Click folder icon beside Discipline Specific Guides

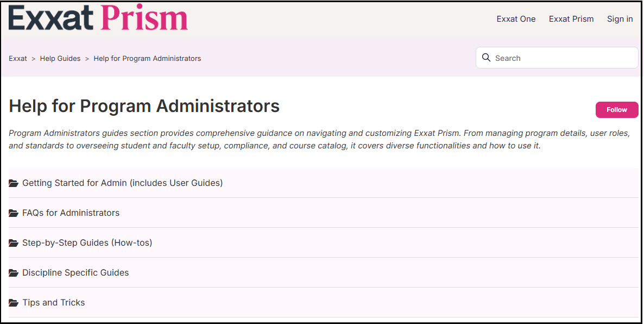click(x=14, y=273)
